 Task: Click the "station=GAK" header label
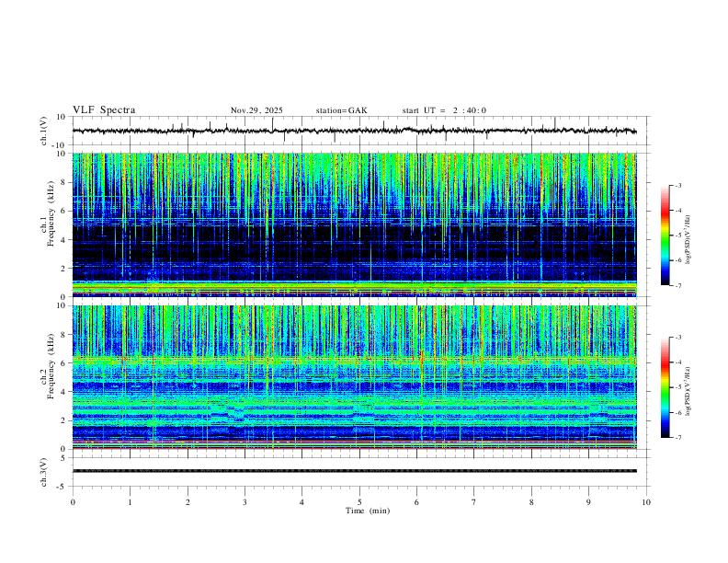tap(341, 110)
